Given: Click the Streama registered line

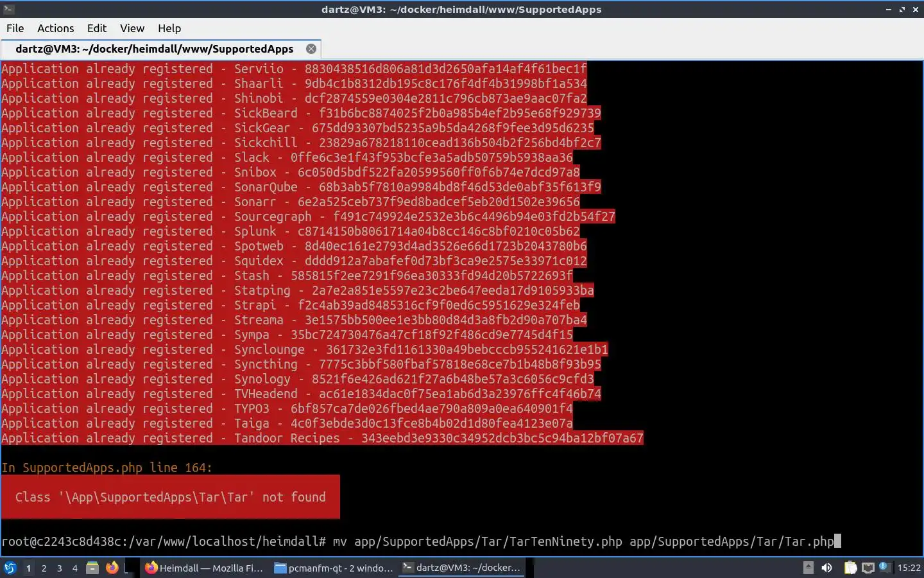Looking at the screenshot, I should click(294, 320).
